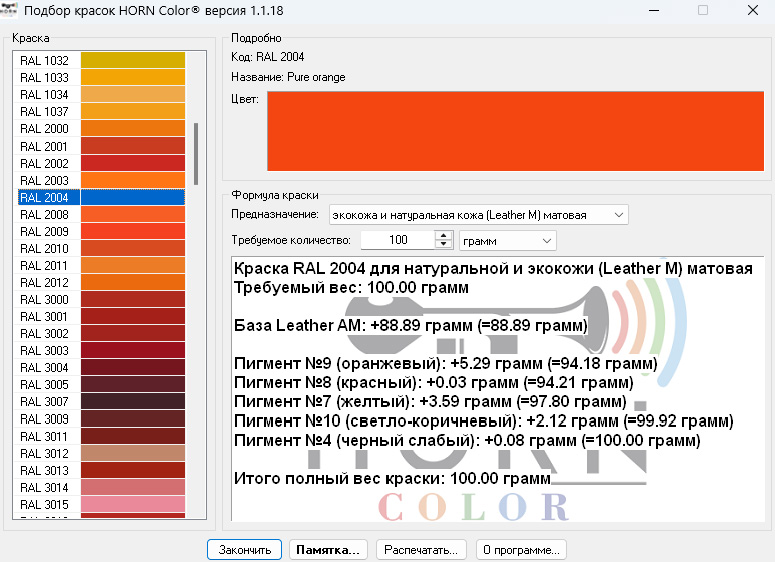Select RAL 3012 entry
The width and height of the screenshot is (775, 562).
pyautogui.click(x=101, y=453)
